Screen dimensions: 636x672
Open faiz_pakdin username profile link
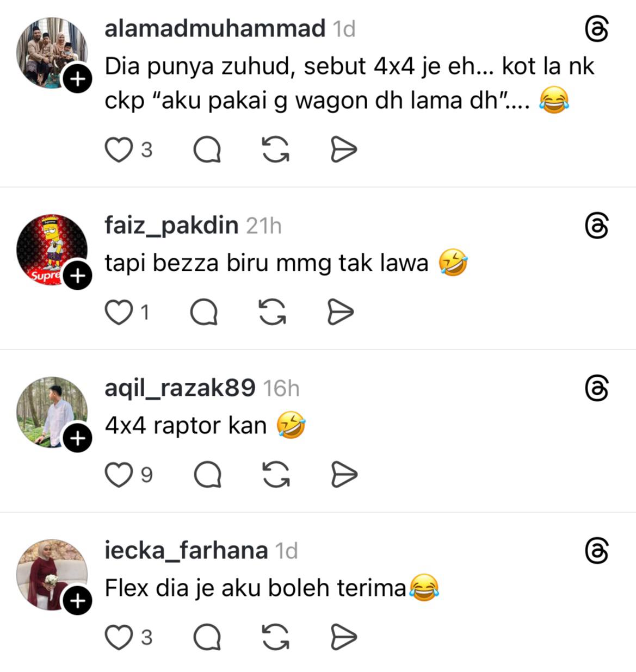point(171,225)
